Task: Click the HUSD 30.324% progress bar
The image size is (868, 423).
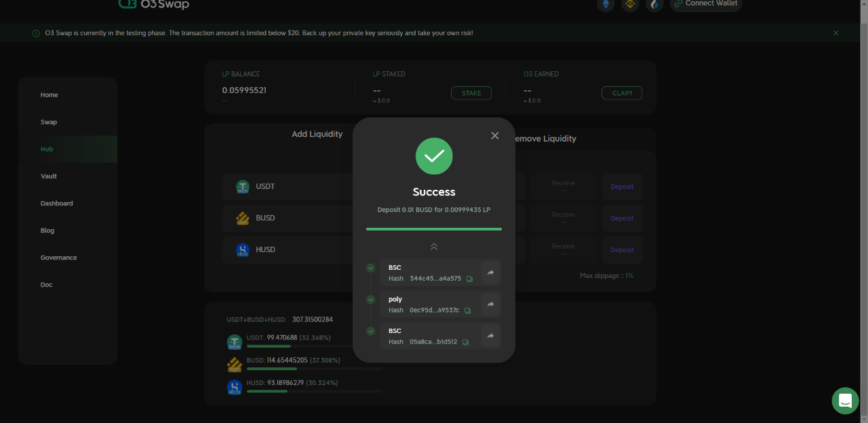Action: pyautogui.click(x=315, y=391)
